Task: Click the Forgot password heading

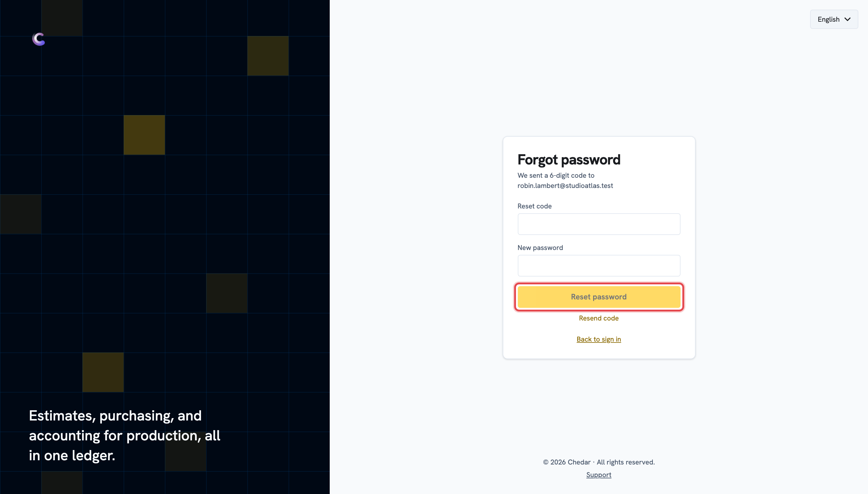Action: point(569,160)
